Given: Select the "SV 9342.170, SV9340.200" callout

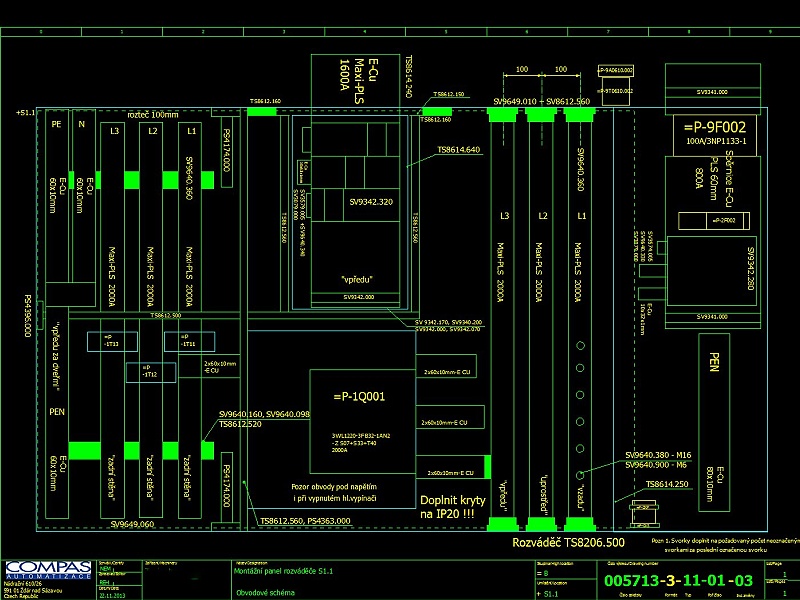Looking at the screenshot, I should point(448,322).
